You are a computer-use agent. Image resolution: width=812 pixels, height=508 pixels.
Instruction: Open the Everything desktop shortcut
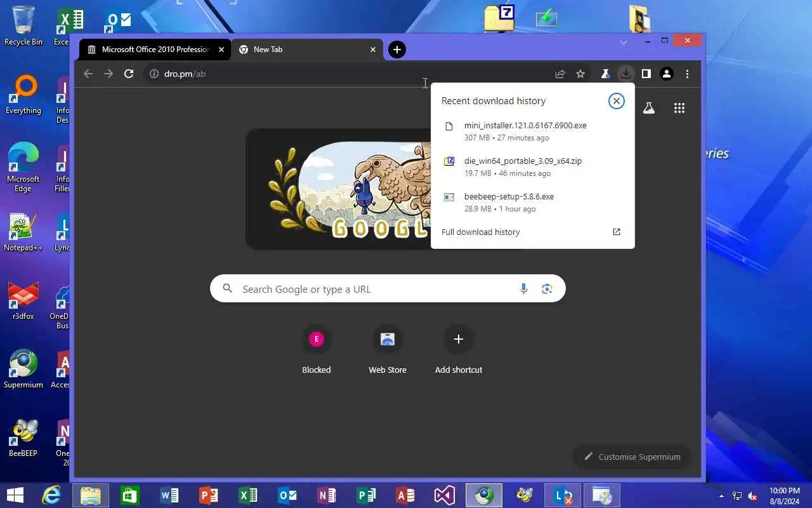click(23, 95)
